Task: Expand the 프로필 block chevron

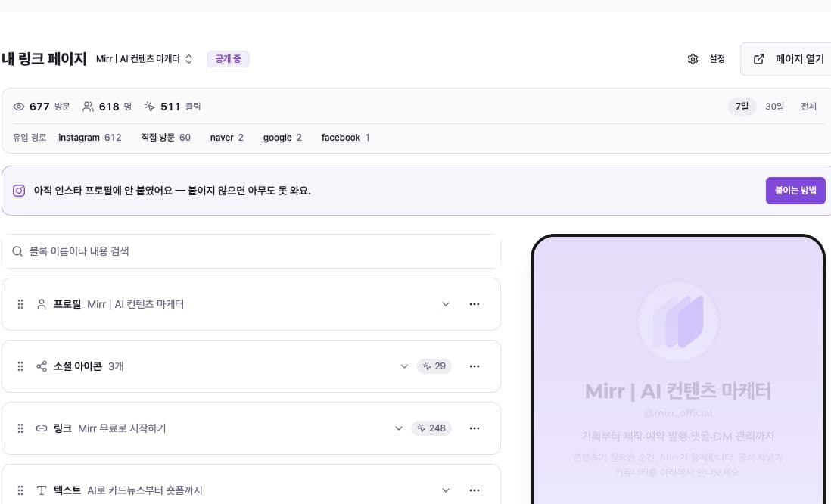Action: [x=446, y=304]
